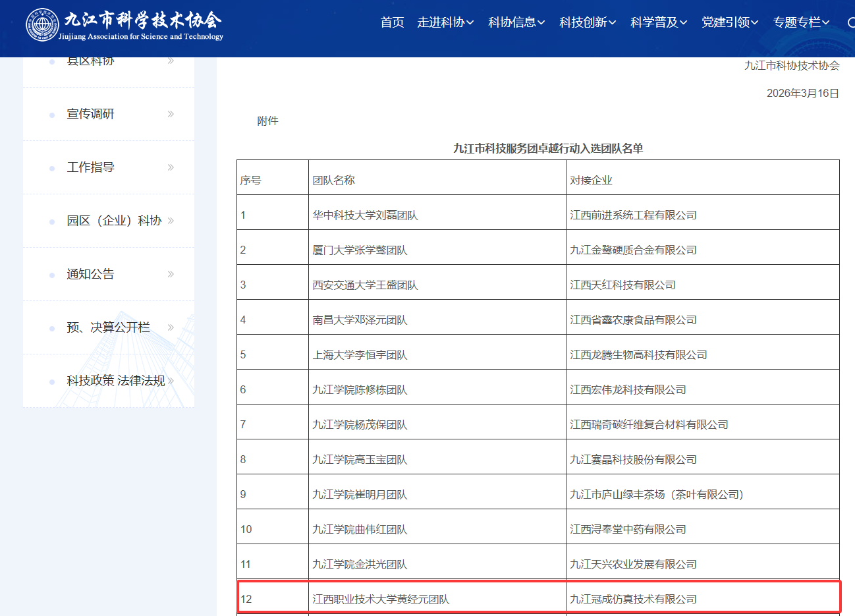Expand the 走进科协 dropdown menu
Screen dimensions: 855x616
tap(445, 22)
